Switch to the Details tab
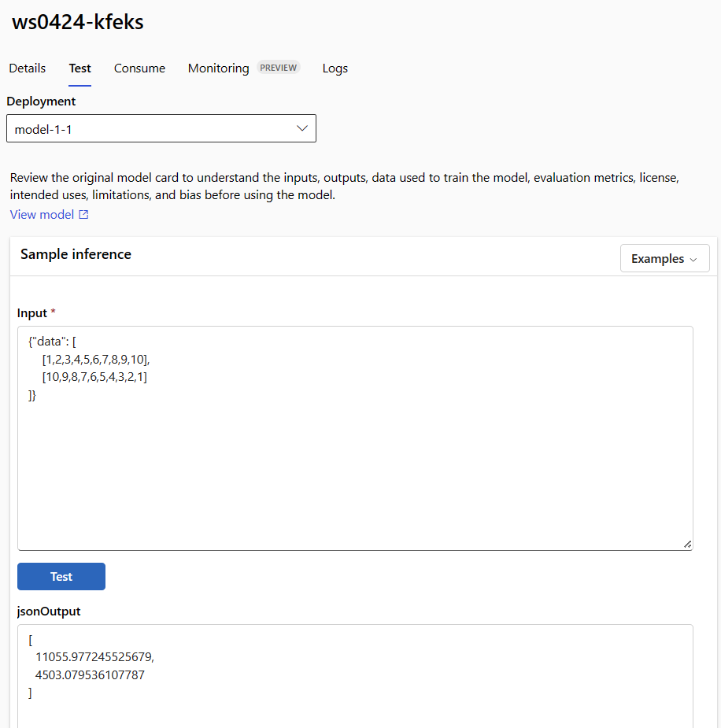This screenshot has height=728, width=721. click(x=28, y=68)
